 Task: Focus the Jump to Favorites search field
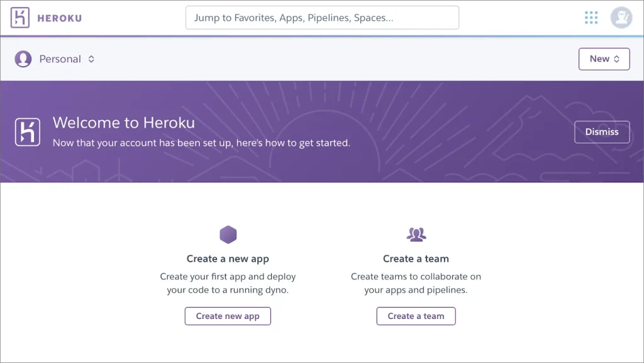(322, 18)
